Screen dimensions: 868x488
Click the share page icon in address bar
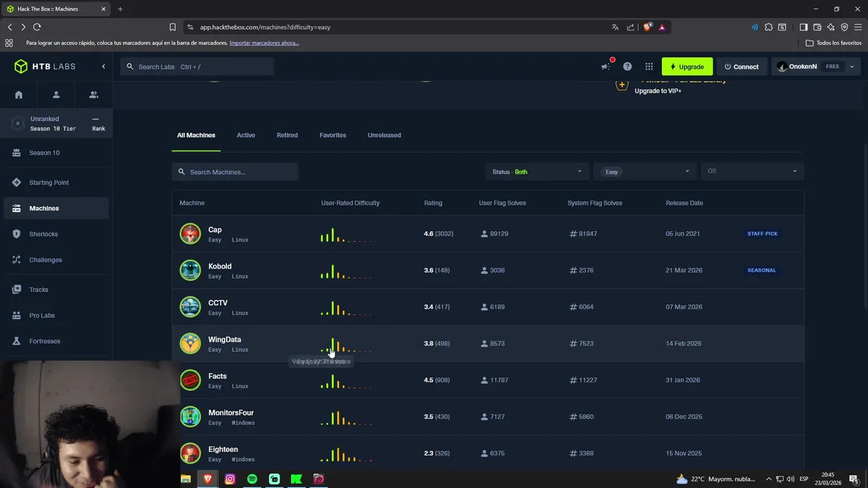631,27
